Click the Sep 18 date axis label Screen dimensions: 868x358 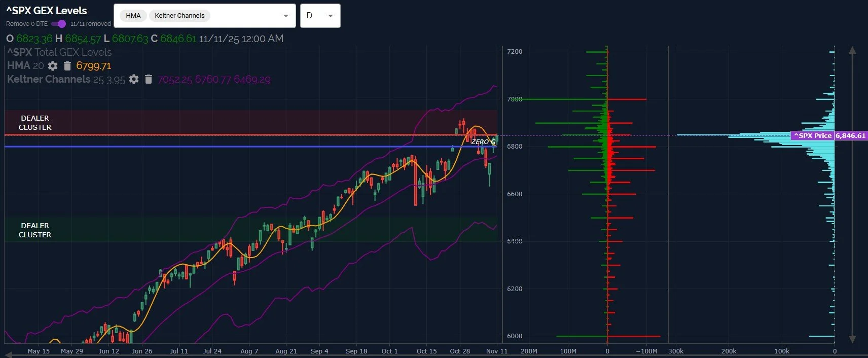356,351
